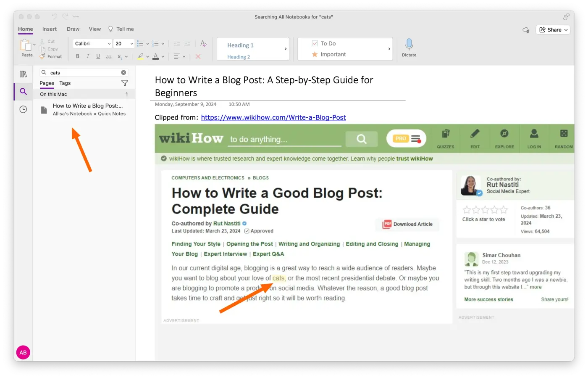Click the paragraph alignment icon

coord(177,56)
